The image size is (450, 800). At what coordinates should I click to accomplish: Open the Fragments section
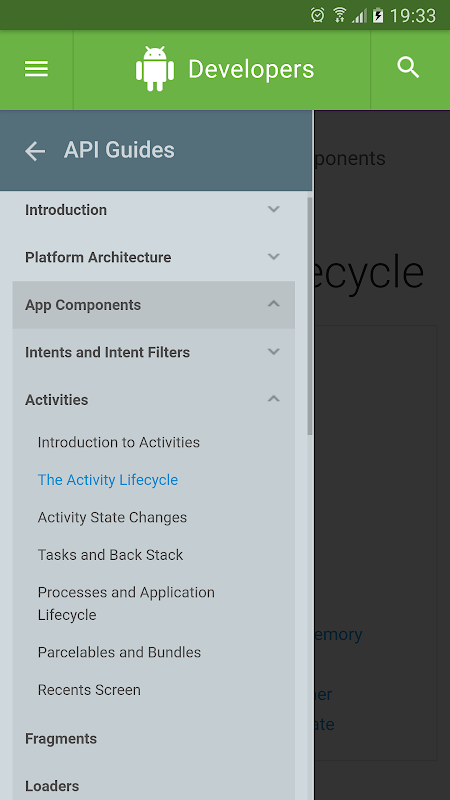[x=61, y=739]
